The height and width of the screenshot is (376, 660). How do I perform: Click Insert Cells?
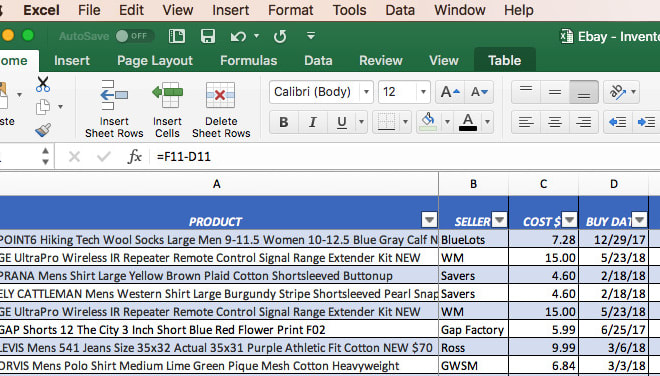pos(167,109)
